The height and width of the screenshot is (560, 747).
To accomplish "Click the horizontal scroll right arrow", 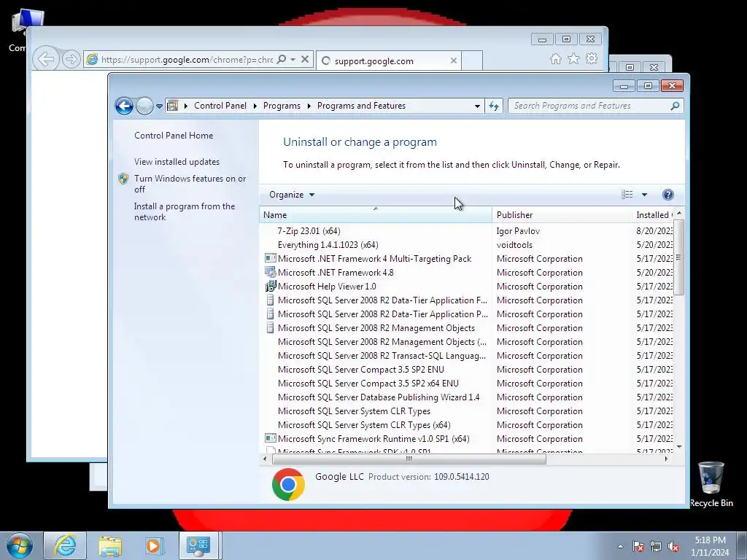I will (x=666, y=459).
